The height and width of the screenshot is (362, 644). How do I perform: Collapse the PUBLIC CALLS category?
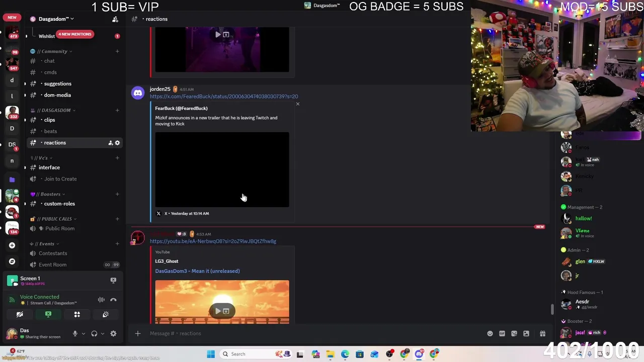point(57,219)
